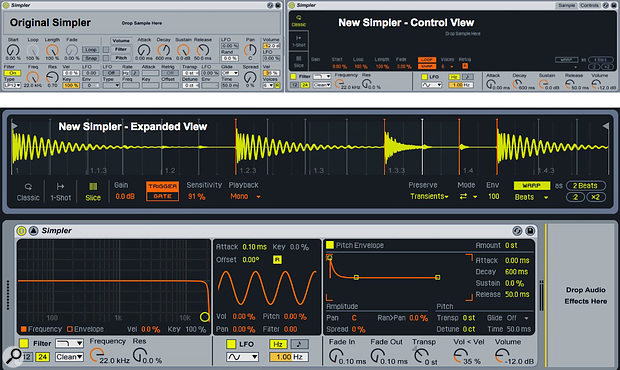Toggle Filter On in Original Simpler
Image resolution: width=620 pixels, height=370 pixels.
click(12, 73)
